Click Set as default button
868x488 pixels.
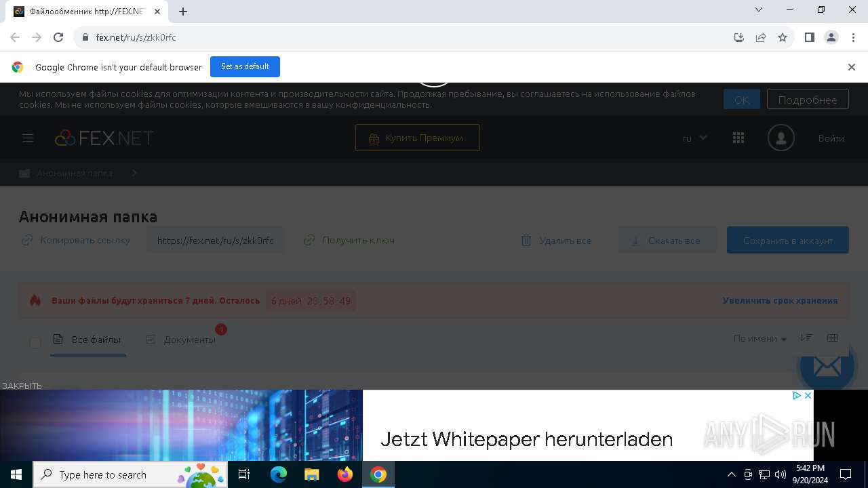(245, 66)
